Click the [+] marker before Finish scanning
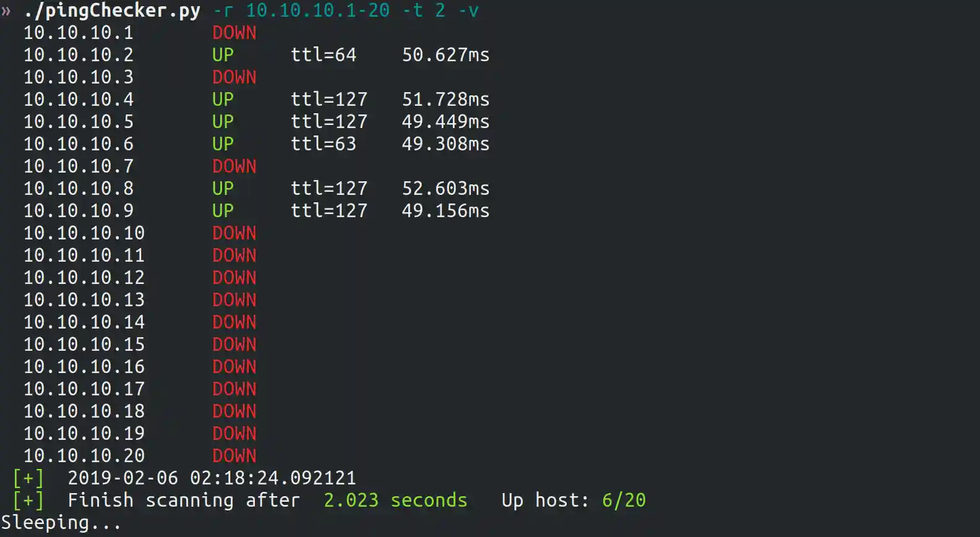Image resolution: width=980 pixels, height=537 pixels. [x=28, y=500]
